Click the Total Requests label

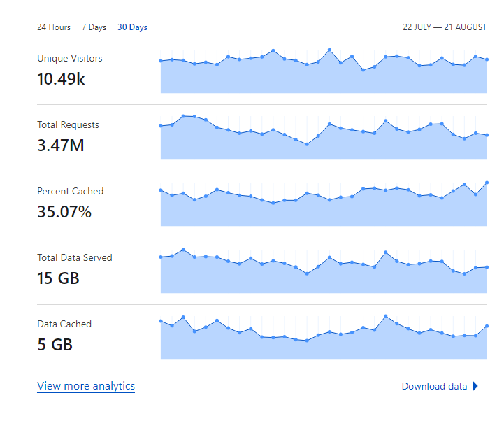(68, 124)
